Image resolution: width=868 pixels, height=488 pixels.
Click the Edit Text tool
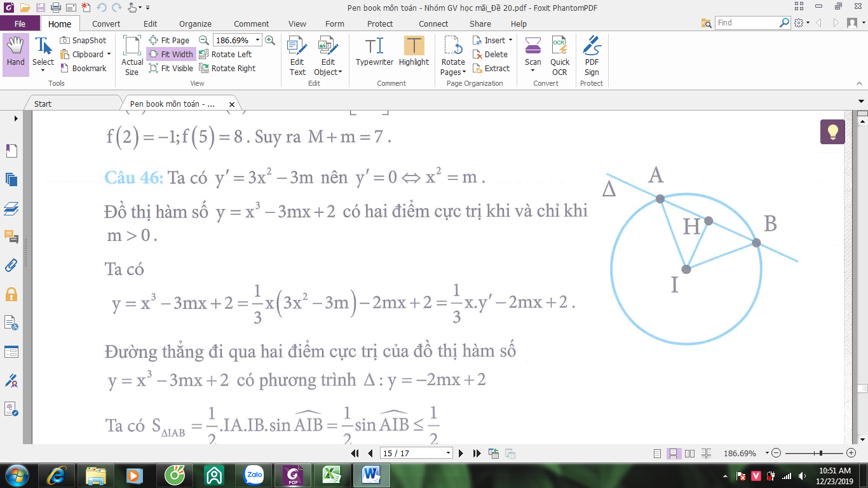[x=297, y=56]
